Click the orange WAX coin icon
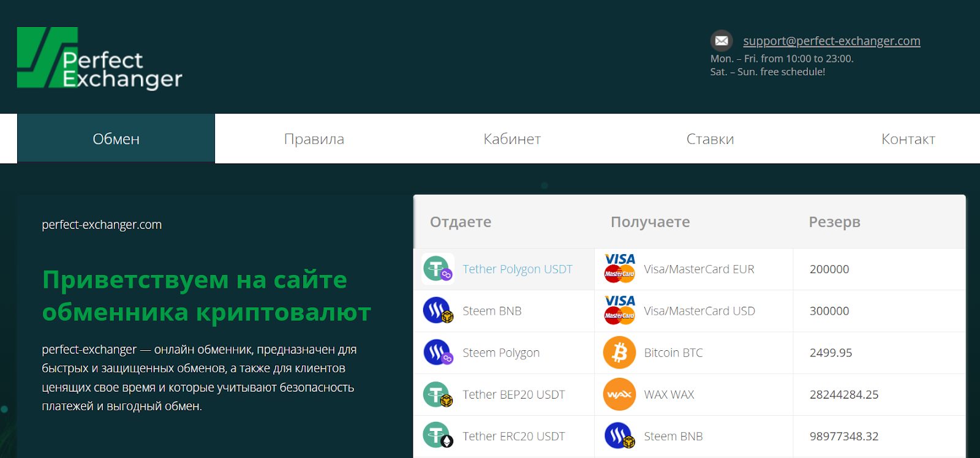This screenshot has width=980, height=458. tap(619, 394)
